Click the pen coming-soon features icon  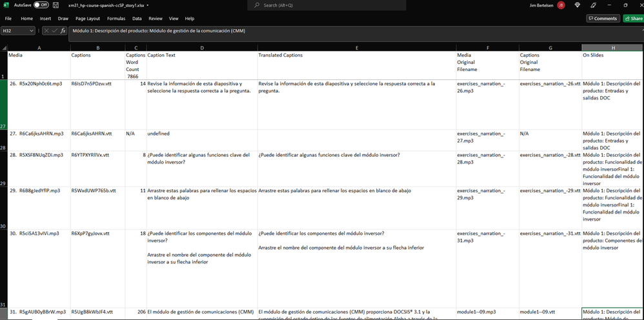[594, 5]
